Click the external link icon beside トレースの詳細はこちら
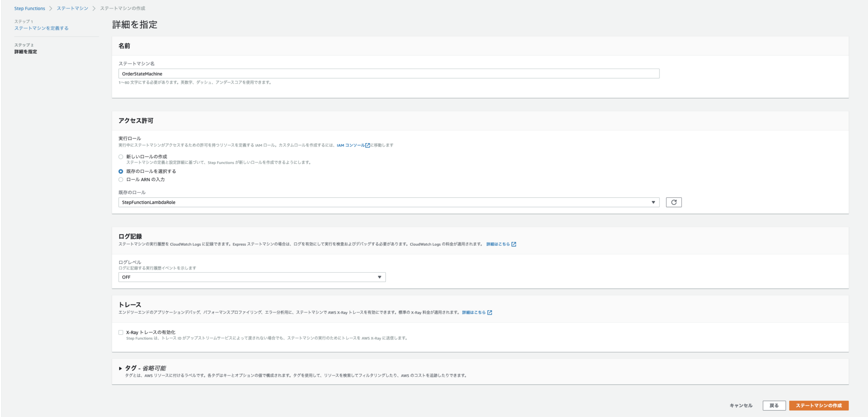The image size is (868, 417). (490, 313)
